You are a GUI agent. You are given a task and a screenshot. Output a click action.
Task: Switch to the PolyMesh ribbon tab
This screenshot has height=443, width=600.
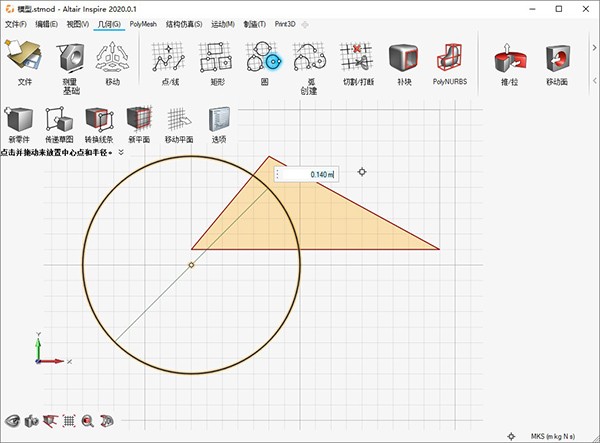point(143,22)
